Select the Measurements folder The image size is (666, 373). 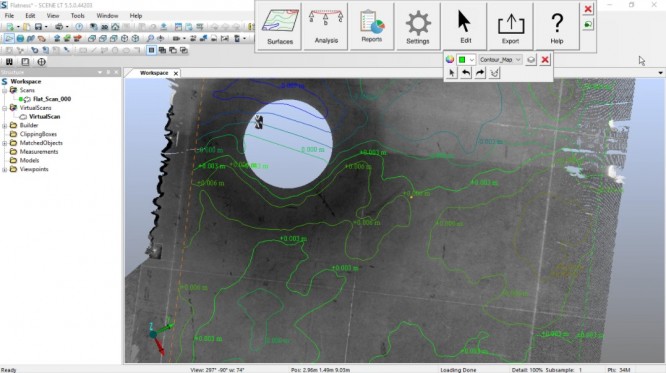click(x=39, y=152)
